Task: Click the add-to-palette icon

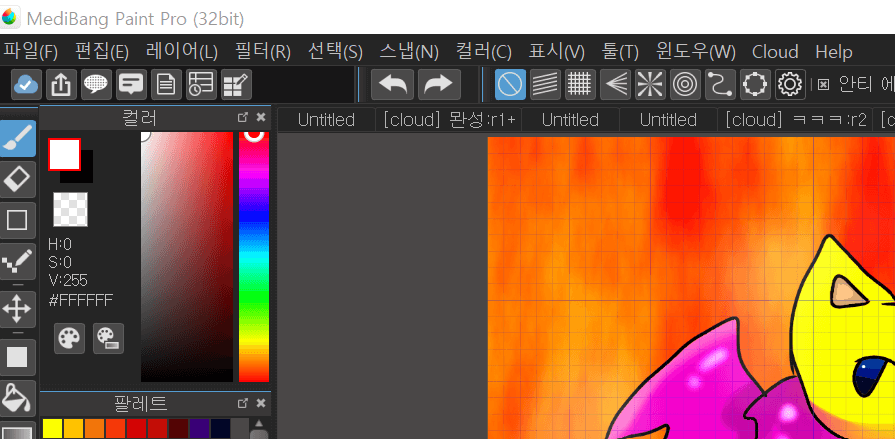Action: point(108,339)
